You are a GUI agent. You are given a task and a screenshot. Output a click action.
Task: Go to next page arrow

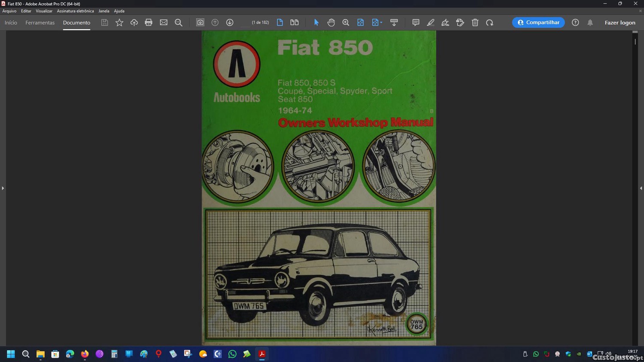click(x=230, y=23)
